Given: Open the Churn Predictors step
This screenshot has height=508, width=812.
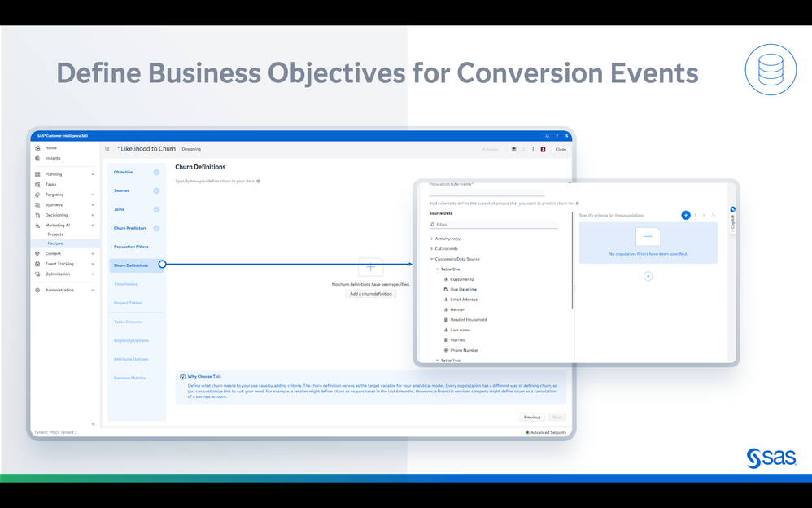Looking at the screenshot, I should click(x=136, y=228).
